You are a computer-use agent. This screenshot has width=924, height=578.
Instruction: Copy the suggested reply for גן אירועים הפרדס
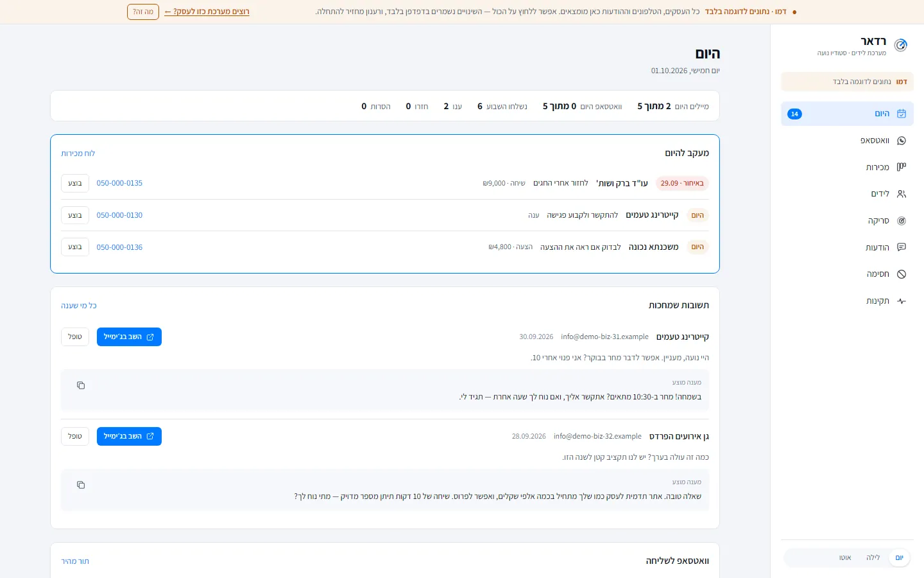pyautogui.click(x=81, y=485)
